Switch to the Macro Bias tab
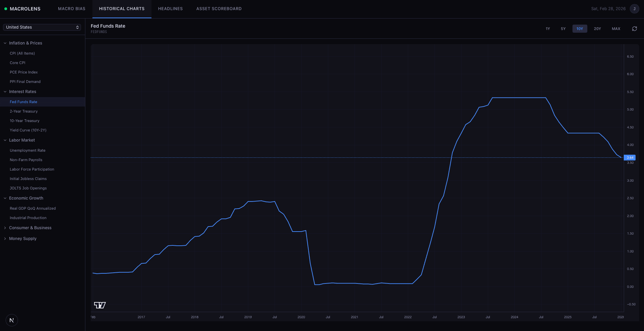 tap(72, 9)
